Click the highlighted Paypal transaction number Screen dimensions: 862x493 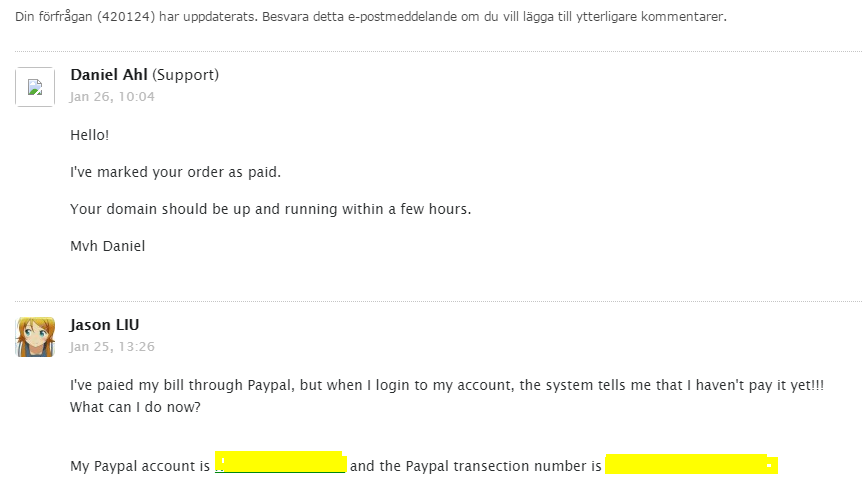(x=691, y=464)
